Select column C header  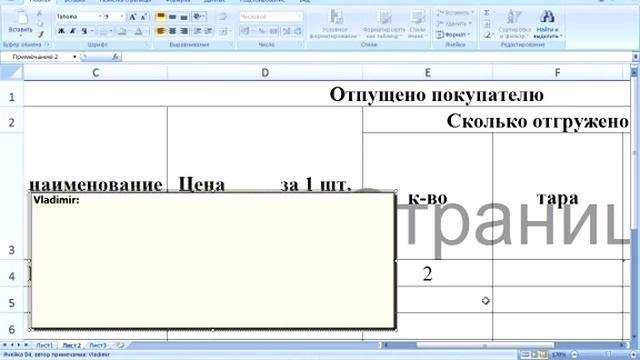pyautogui.click(x=96, y=73)
